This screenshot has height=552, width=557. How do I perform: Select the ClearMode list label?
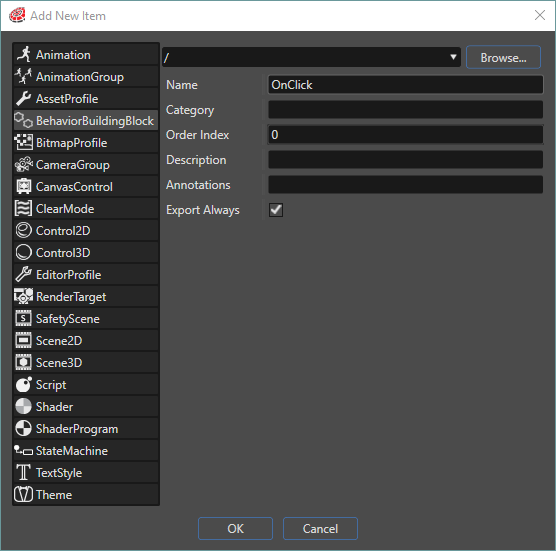pyautogui.click(x=65, y=209)
